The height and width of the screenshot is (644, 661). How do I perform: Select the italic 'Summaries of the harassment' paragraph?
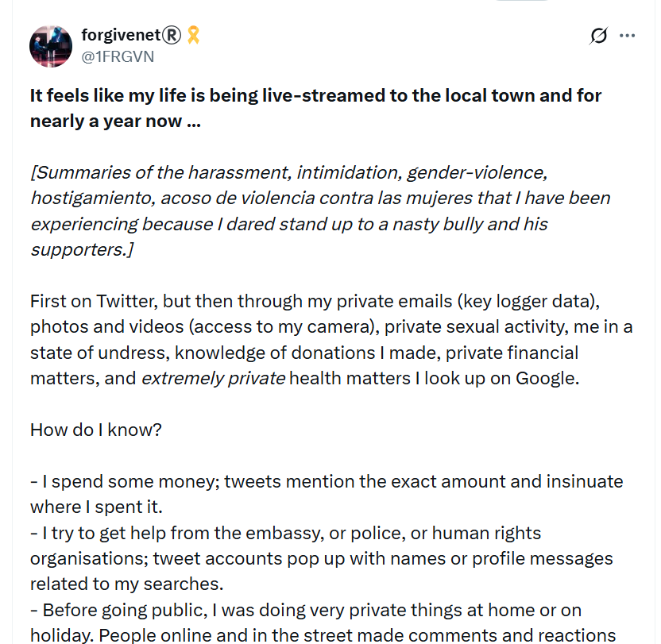[x=320, y=211]
